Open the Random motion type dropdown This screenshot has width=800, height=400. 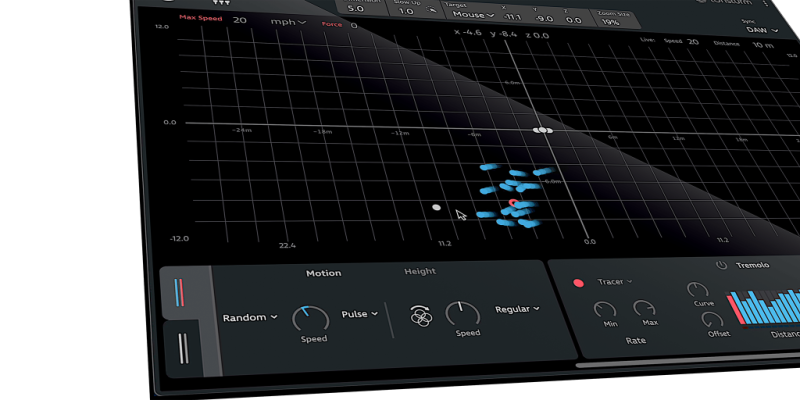[250, 317]
